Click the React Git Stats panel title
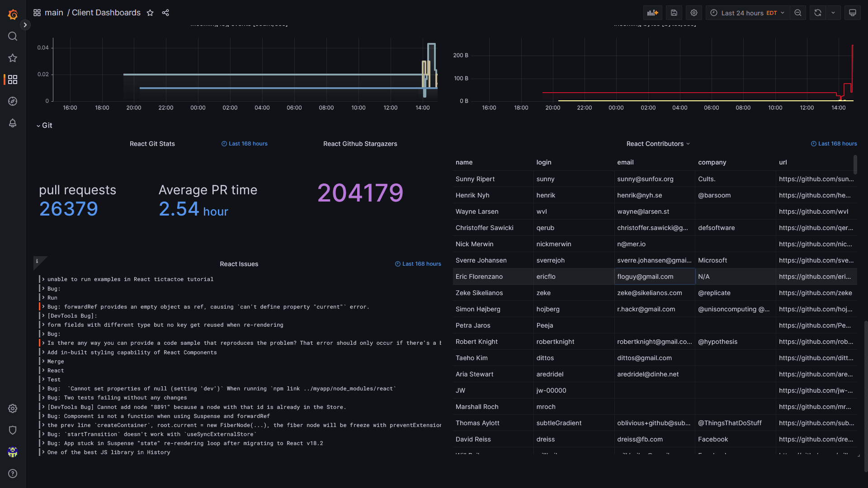 pyautogui.click(x=152, y=144)
